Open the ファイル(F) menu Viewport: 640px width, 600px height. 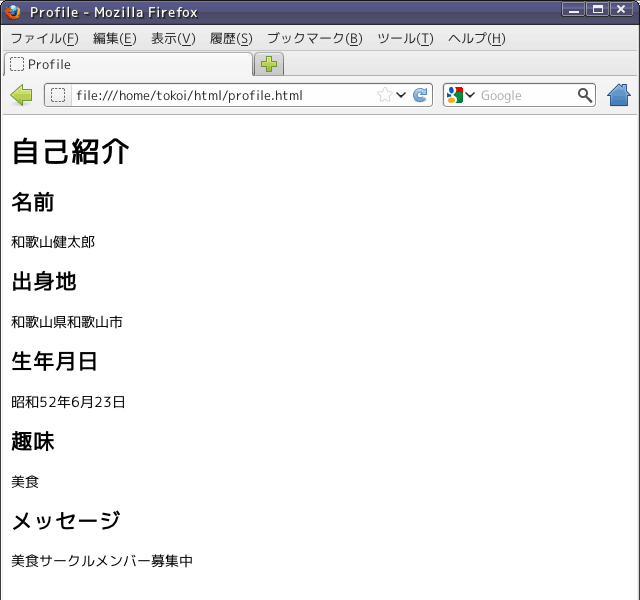pos(44,38)
